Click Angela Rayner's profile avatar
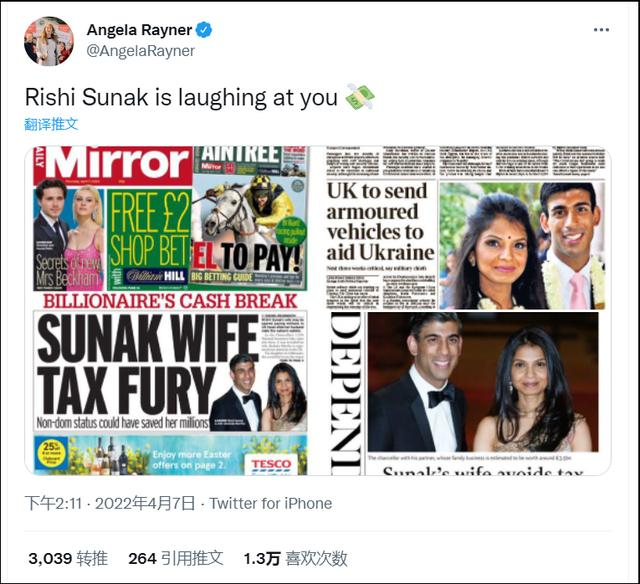The height and width of the screenshot is (584, 640). point(48,41)
